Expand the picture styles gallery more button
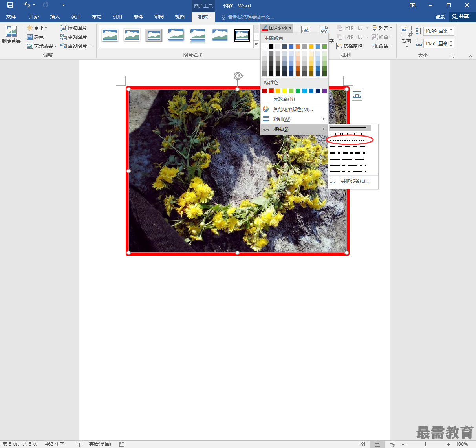476x448 pixels. (x=256, y=45)
